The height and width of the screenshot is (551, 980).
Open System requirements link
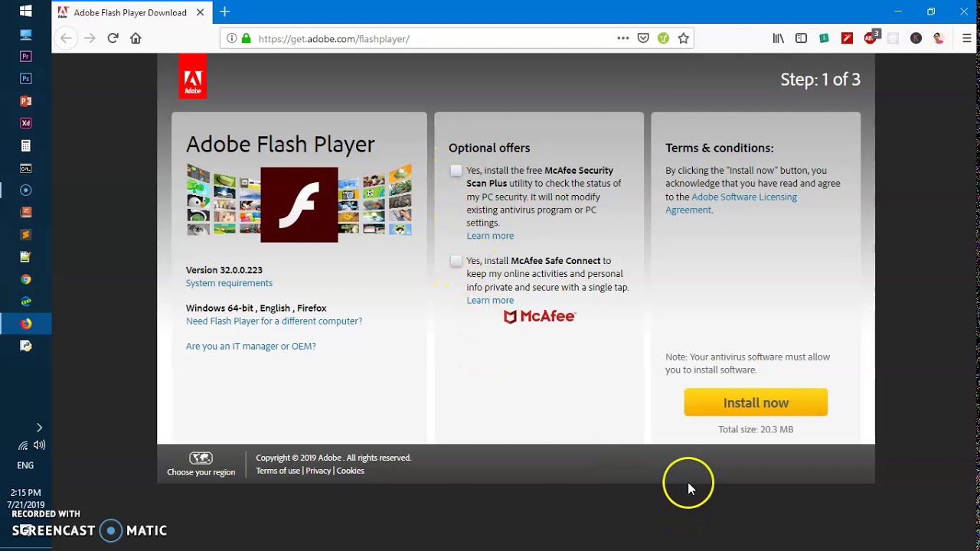pos(229,283)
